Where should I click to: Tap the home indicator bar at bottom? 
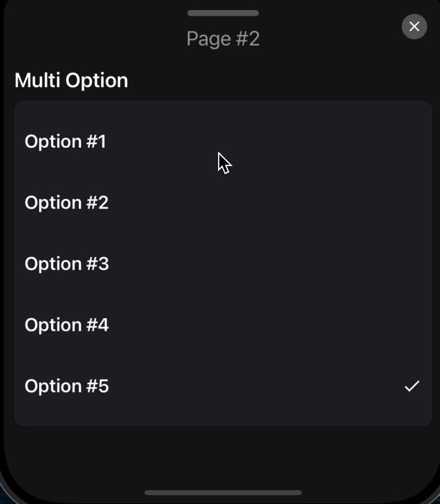click(223, 493)
